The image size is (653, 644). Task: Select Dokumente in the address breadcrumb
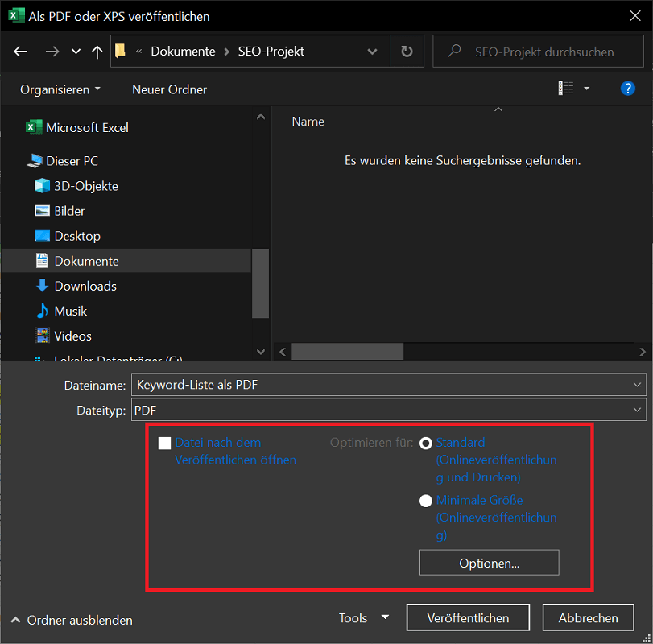tap(183, 52)
